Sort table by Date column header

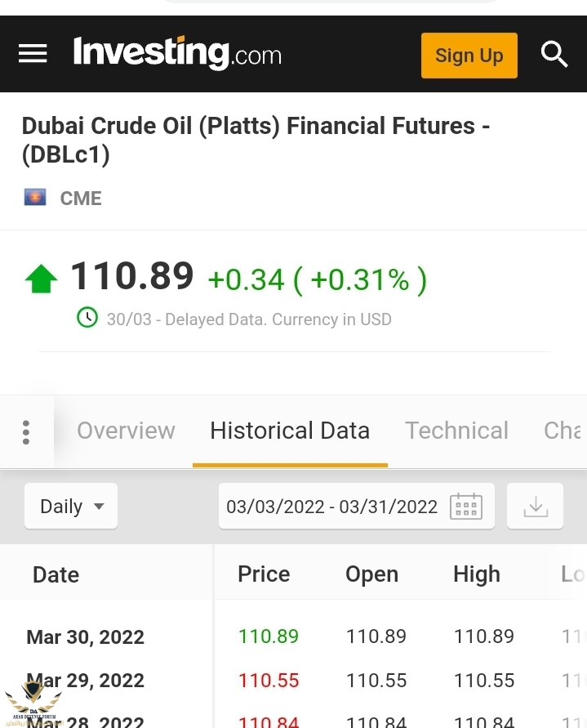tap(56, 574)
